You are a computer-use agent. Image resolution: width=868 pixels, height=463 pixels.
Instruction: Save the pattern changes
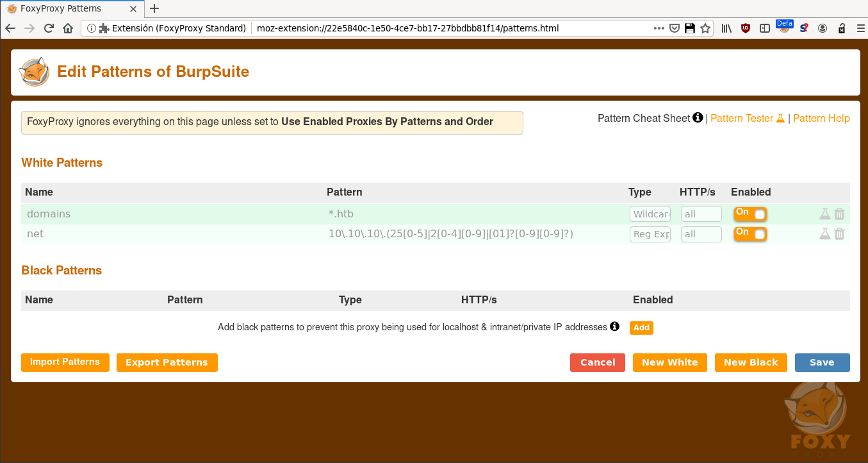[x=822, y=362]
